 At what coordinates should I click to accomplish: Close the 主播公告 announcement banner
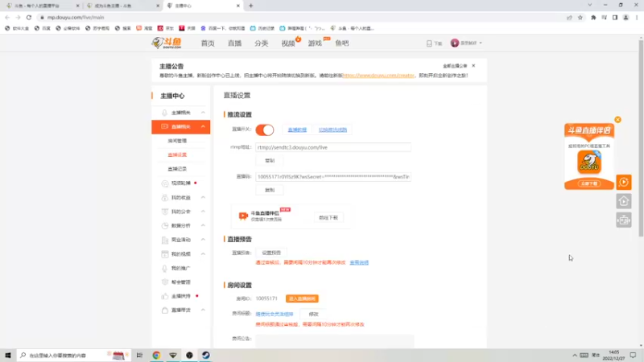point(473,66)
